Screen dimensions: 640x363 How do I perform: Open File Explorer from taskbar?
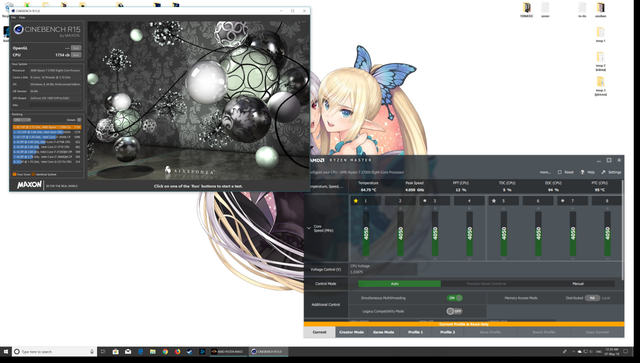[153, 351]
